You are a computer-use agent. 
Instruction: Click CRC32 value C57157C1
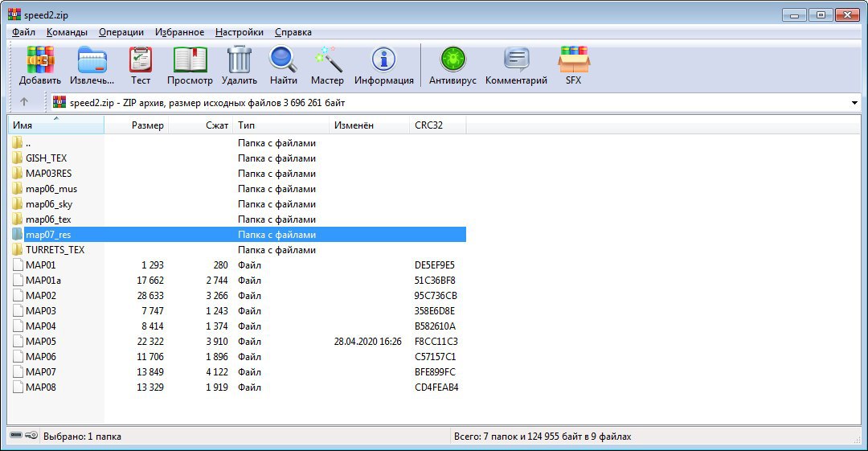point(435,356)
